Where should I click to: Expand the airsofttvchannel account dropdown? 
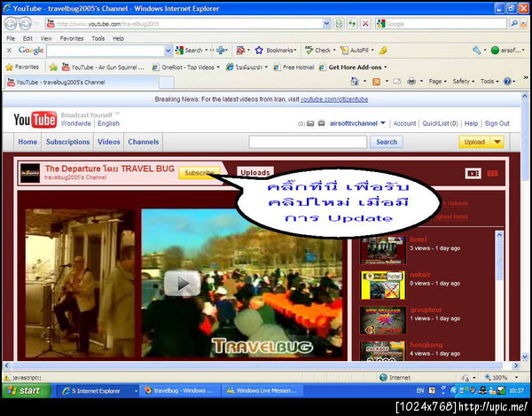click(383, 123)
